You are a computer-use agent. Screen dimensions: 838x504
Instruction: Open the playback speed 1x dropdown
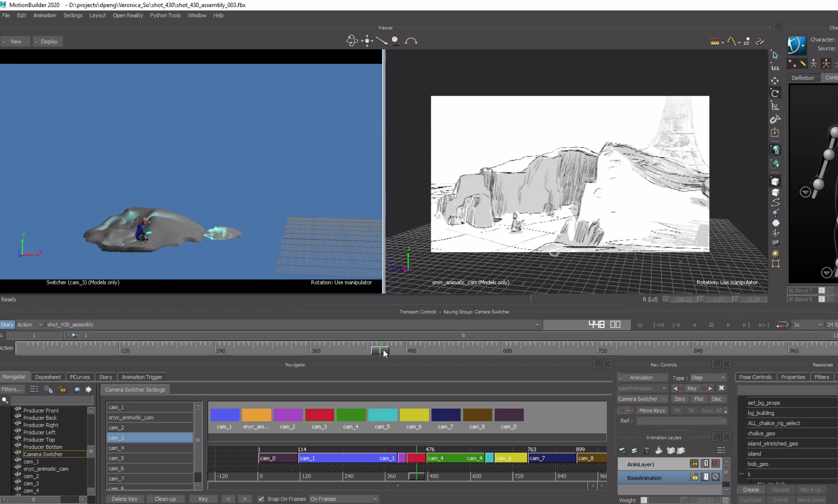807,325
